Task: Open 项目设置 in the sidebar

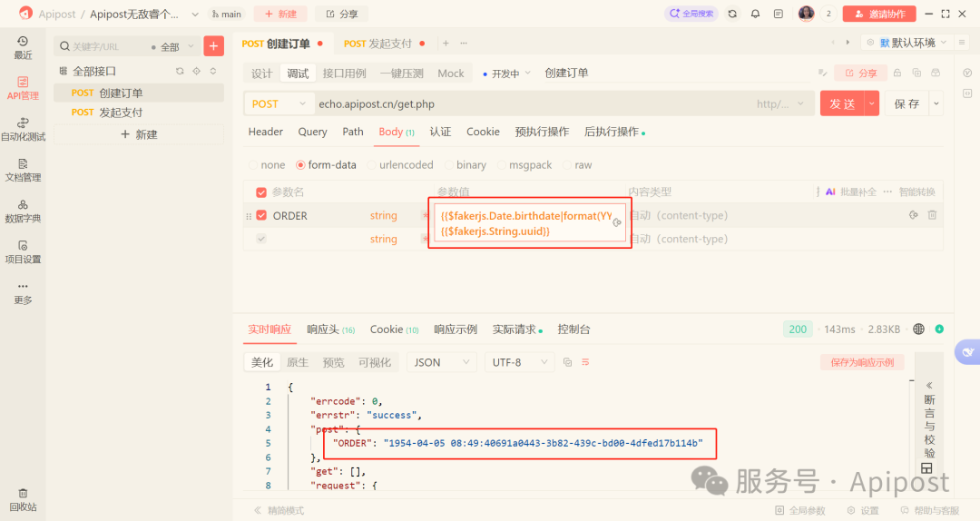Action: coord(23,252)
